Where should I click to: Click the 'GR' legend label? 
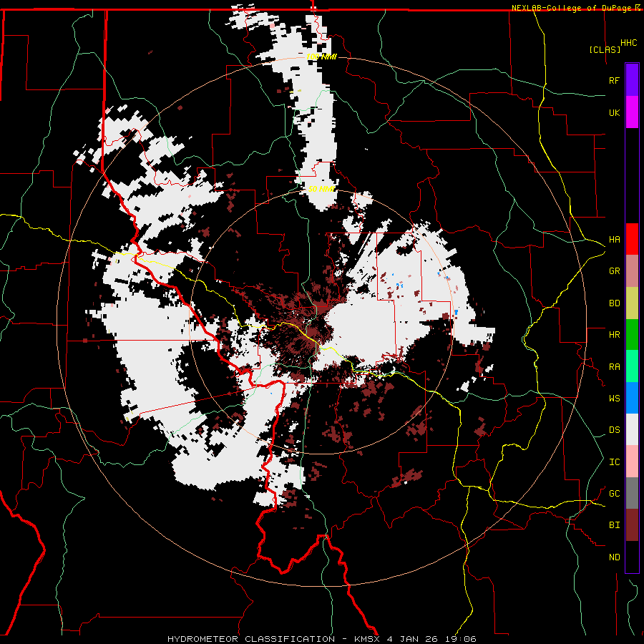614,271
